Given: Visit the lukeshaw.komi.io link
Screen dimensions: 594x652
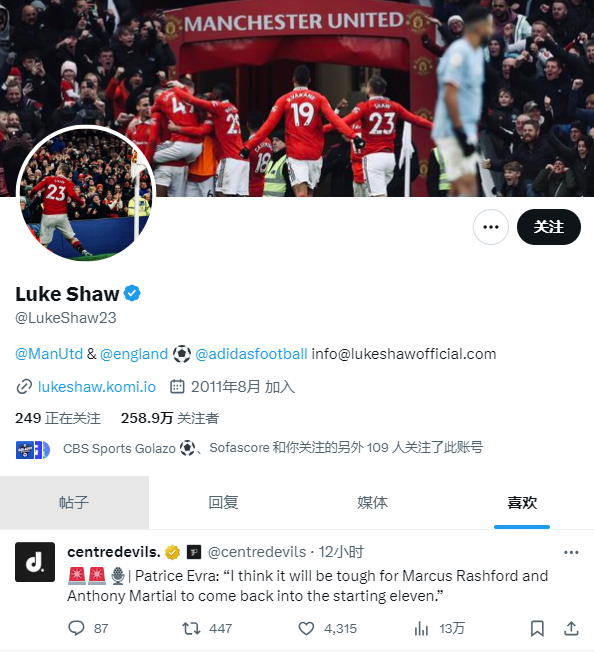Looking at the screenshot, I should click(96, 387).
